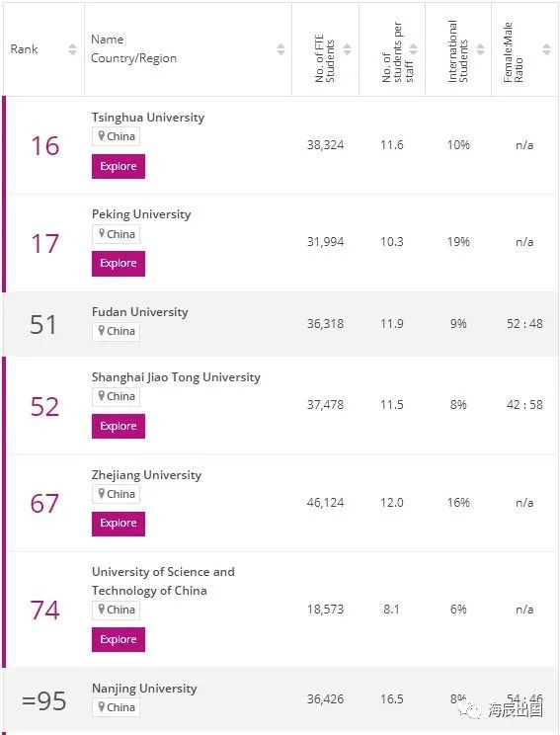
Task: Open Nanjing University name link
Action: coord(144,689)
